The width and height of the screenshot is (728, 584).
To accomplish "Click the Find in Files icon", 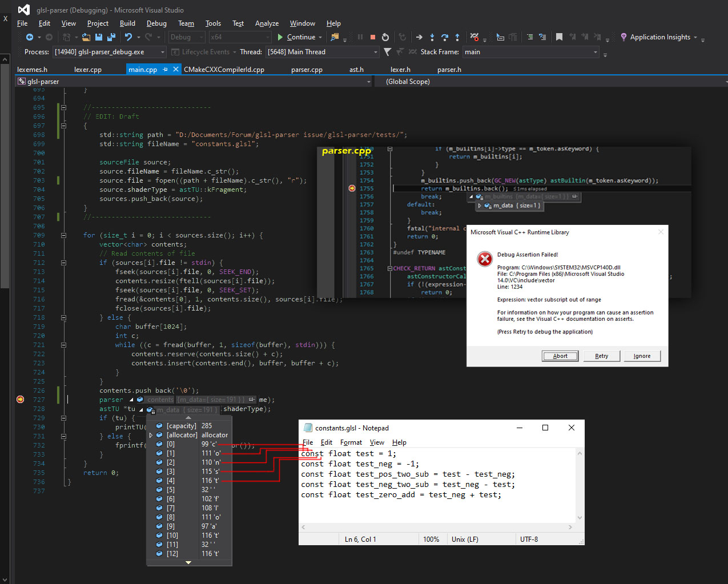I will tap(335, 37).
